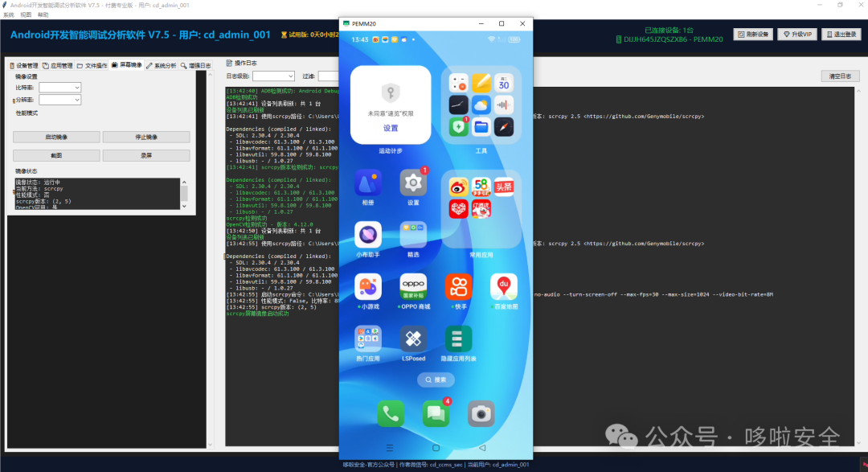
Task: Open the 视图 menu
Action: click(26, 15)
